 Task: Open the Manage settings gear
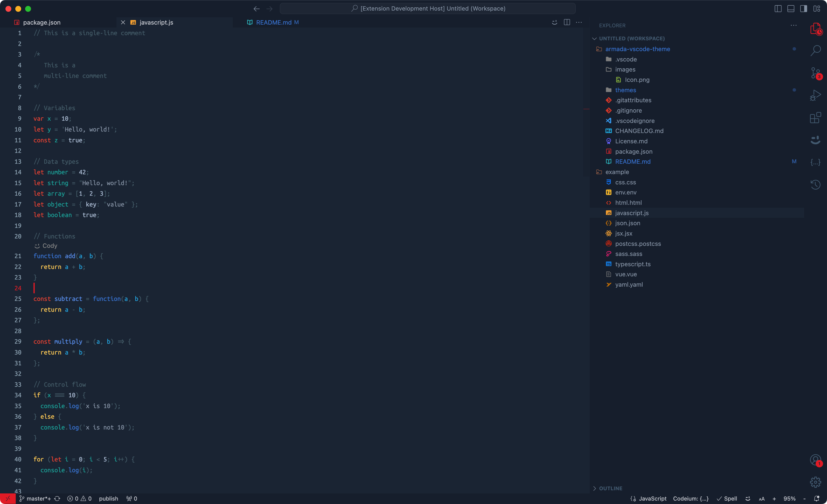click(815, 482)
